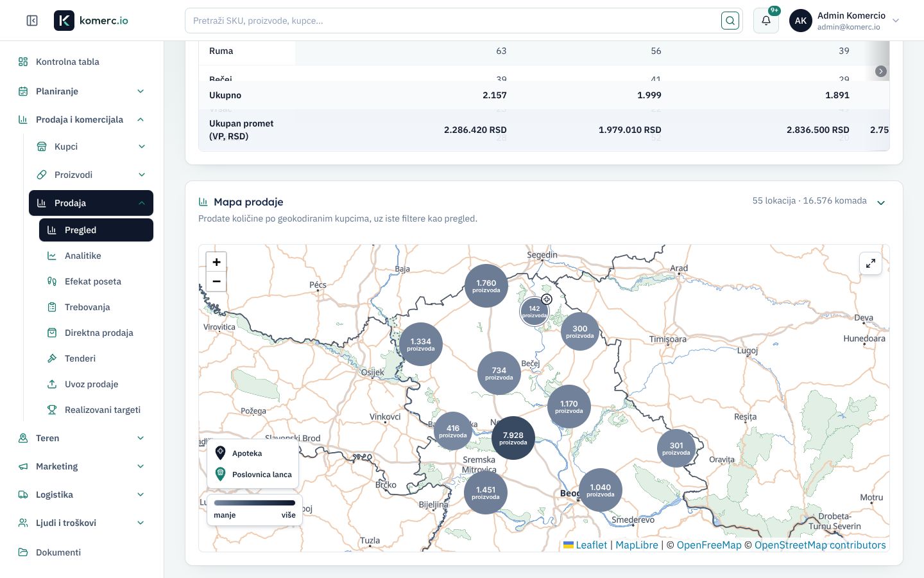The image size is (924, 578).
Task: Zoom in on the sales map
Action: tap(216, 262)
